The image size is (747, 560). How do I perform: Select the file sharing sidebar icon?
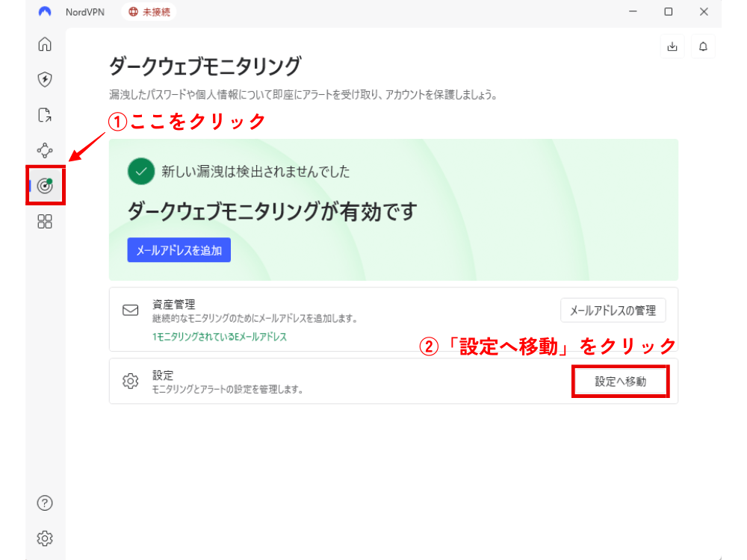(45, 115)
